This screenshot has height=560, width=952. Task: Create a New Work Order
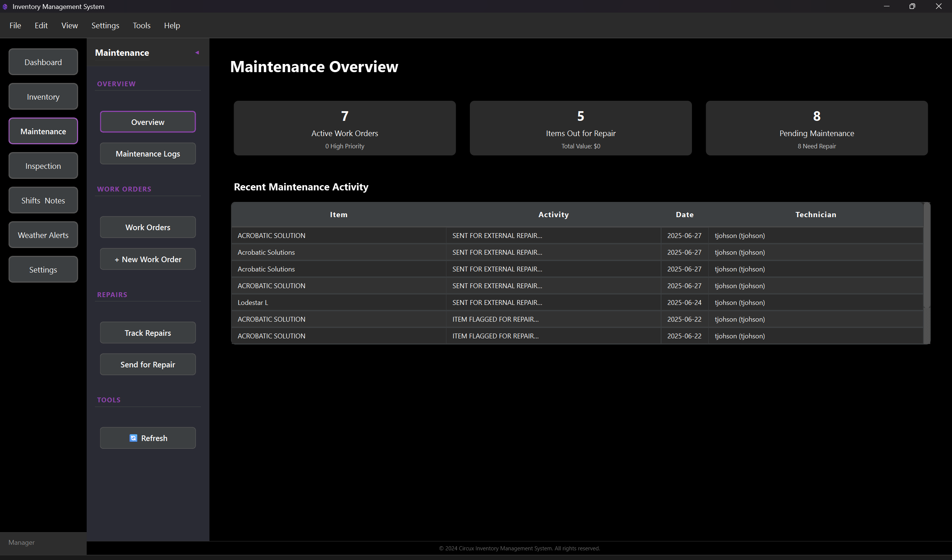click(x=148, y=259)
